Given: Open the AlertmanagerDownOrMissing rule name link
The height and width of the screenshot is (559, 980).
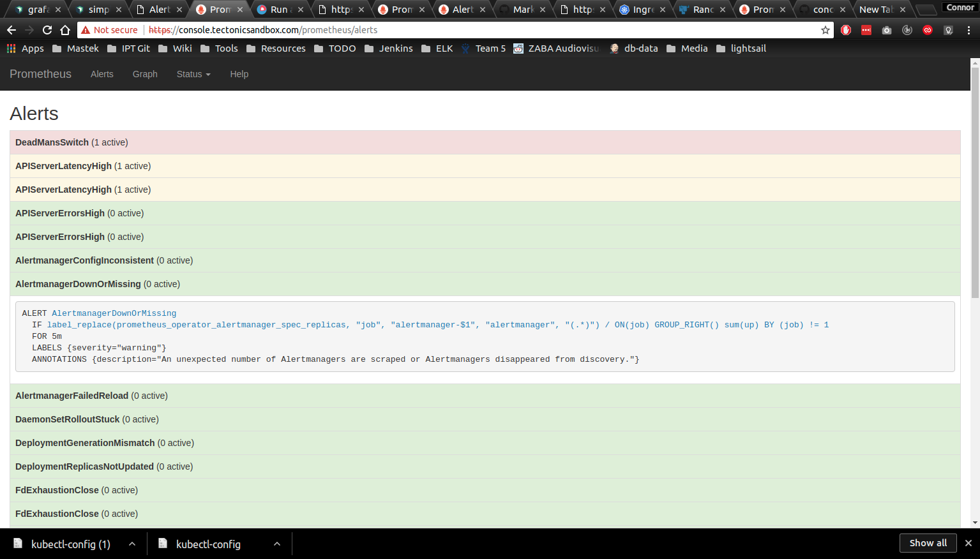Looking at the screenshot, I should pos(114,313).
